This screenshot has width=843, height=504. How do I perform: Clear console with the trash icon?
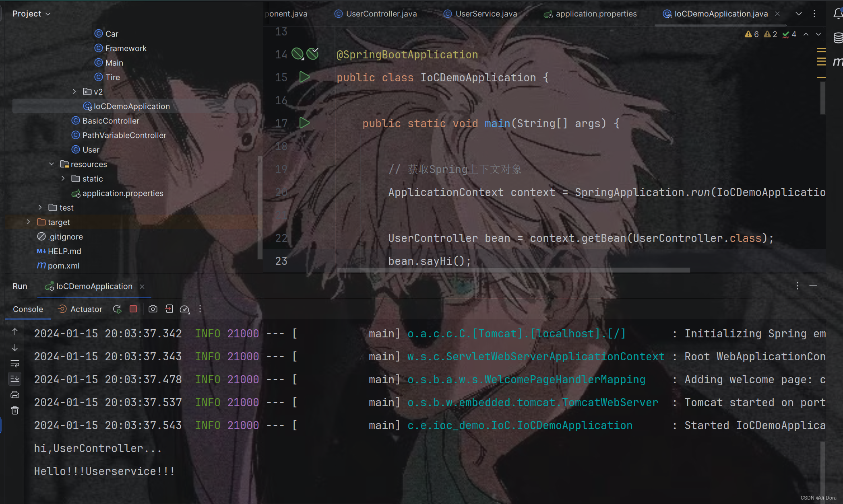click(15, 410)
